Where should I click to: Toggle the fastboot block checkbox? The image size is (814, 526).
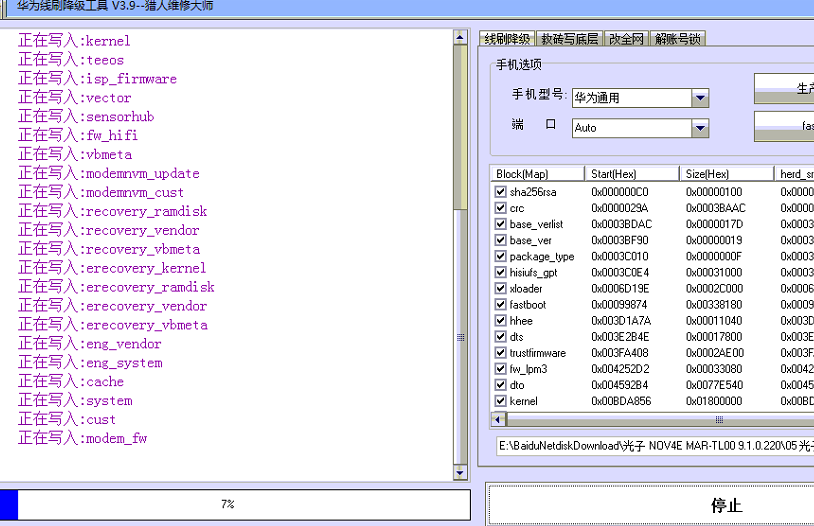[x=500, y=304]
